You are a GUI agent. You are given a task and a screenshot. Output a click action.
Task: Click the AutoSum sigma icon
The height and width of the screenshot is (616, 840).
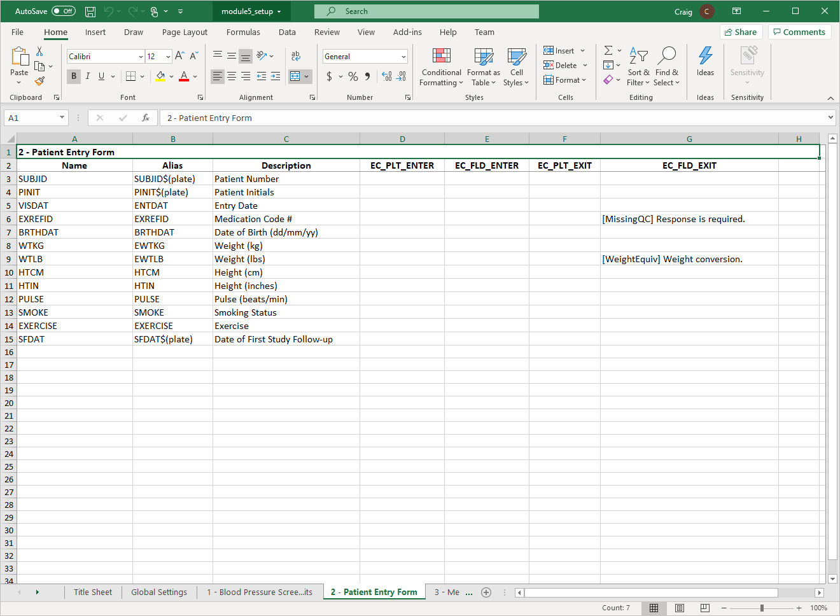[608, 50]
